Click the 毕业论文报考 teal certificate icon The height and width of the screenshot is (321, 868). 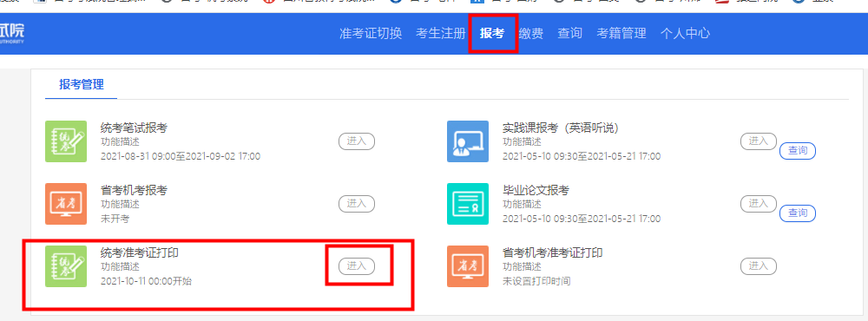pyautogui.click(x=468, y=204)
